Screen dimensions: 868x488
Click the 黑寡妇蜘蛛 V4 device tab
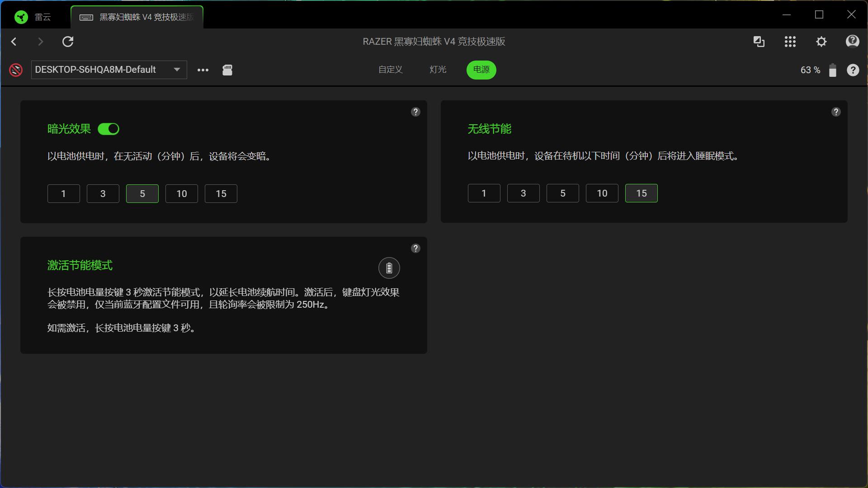click(x=137, y=17)
